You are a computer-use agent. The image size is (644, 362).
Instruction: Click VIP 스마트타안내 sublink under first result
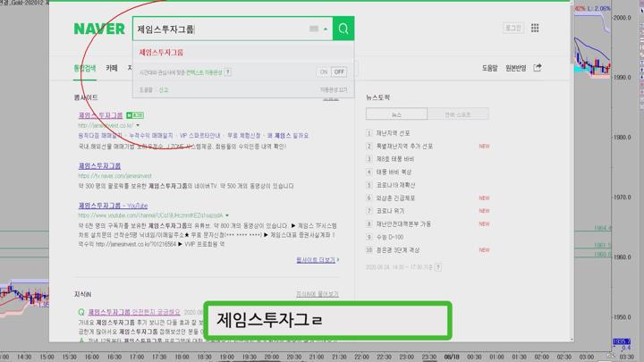pos(200,136)
